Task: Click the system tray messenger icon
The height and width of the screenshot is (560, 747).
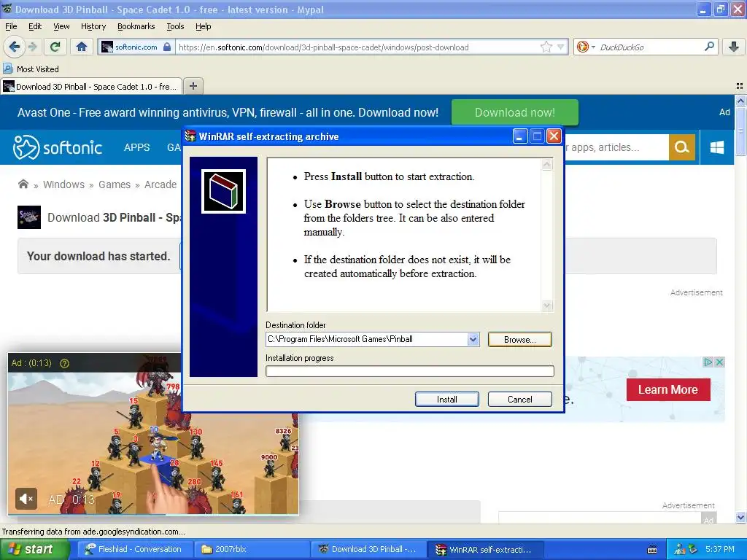Action: pyautogui.click(x=680, y=550)
